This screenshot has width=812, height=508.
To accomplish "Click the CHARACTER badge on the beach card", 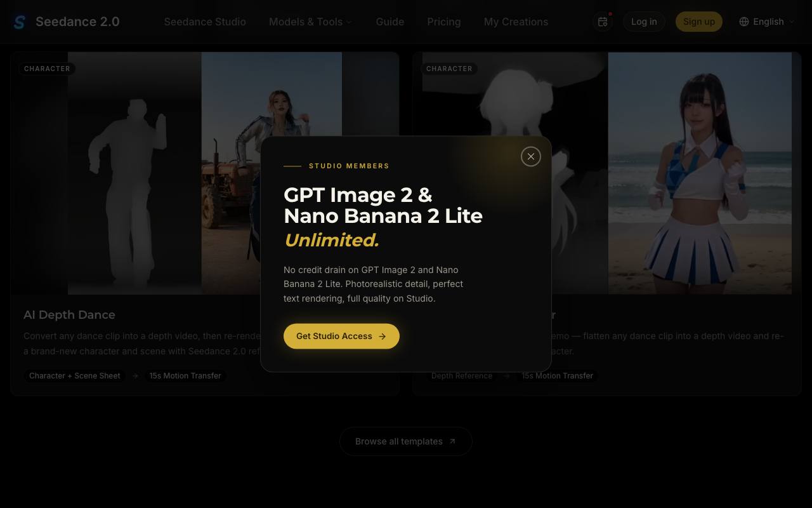I will [449, 69].
